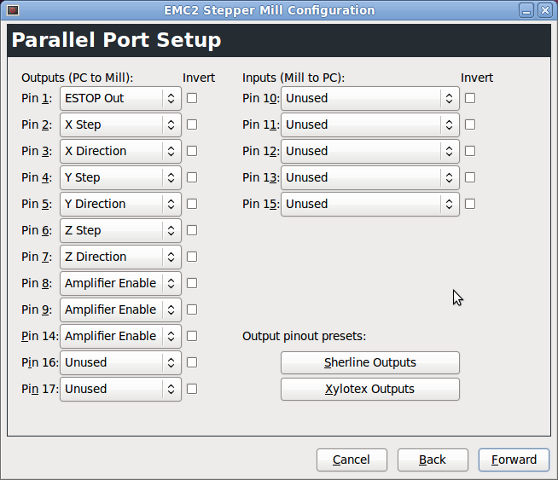Toggle Invert checkbox for Pin 13

(x=470, y=177)
